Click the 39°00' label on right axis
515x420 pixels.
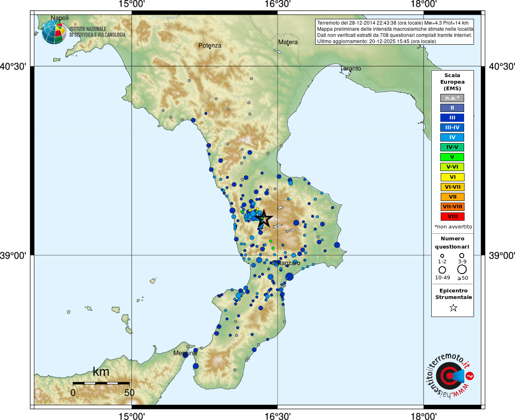501,256
